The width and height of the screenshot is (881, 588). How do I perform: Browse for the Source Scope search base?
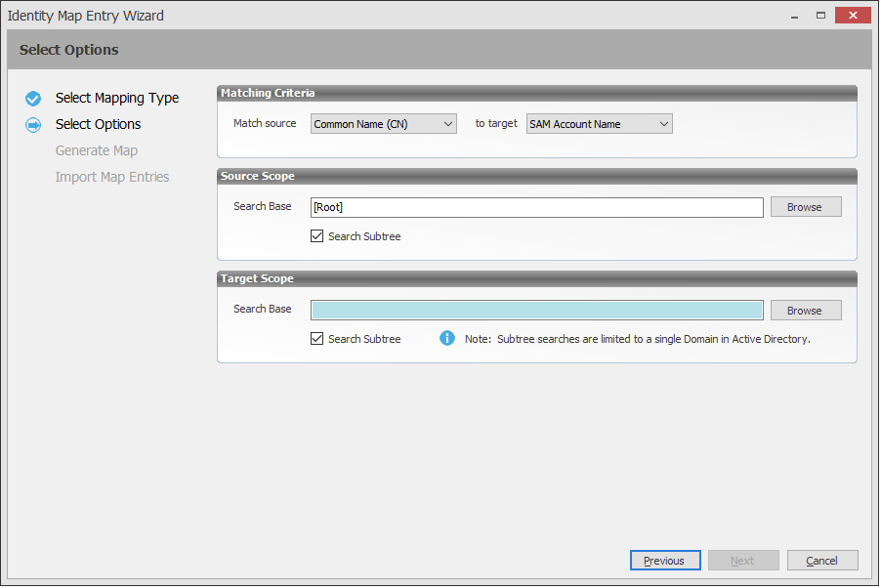click(x=805, y=207)
